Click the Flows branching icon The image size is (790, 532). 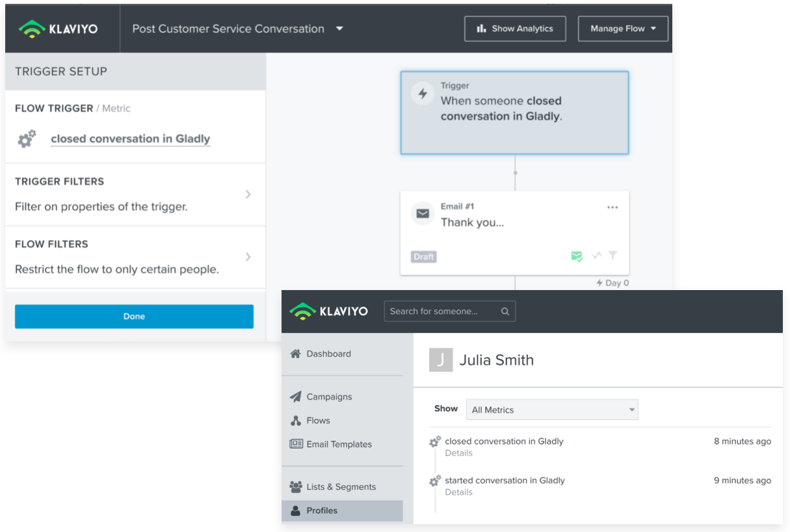(x=295, y=421)
